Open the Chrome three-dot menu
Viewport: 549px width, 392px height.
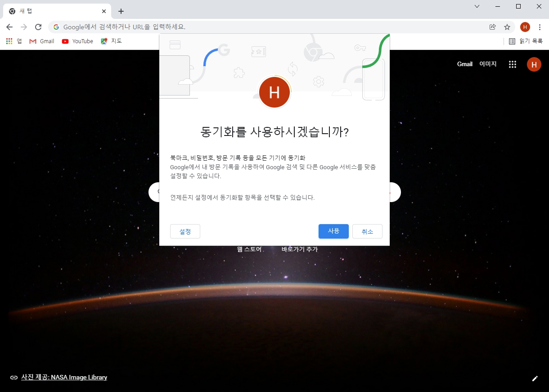click(x=540, y=27)
